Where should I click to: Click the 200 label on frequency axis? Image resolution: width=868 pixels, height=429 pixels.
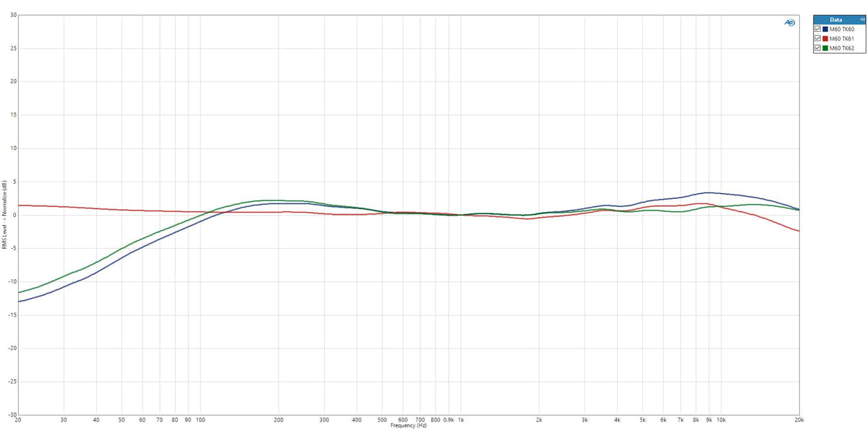coord(278,420)
